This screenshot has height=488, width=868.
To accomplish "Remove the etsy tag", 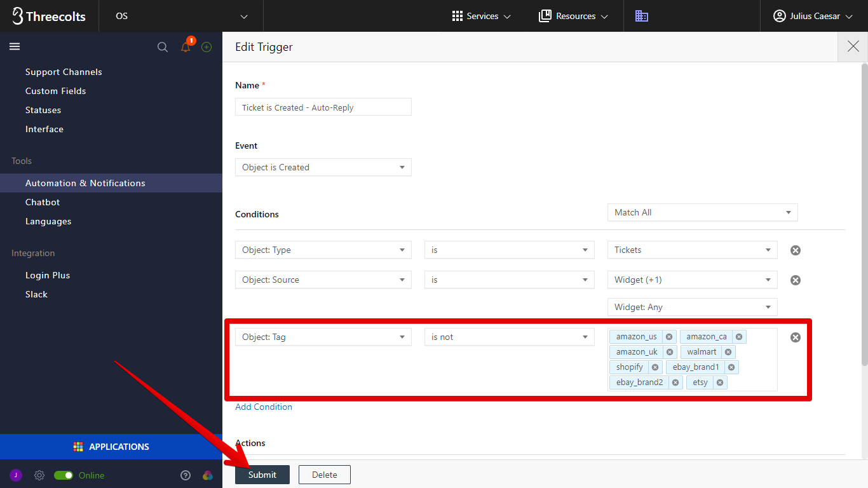I will pos(720,383).
